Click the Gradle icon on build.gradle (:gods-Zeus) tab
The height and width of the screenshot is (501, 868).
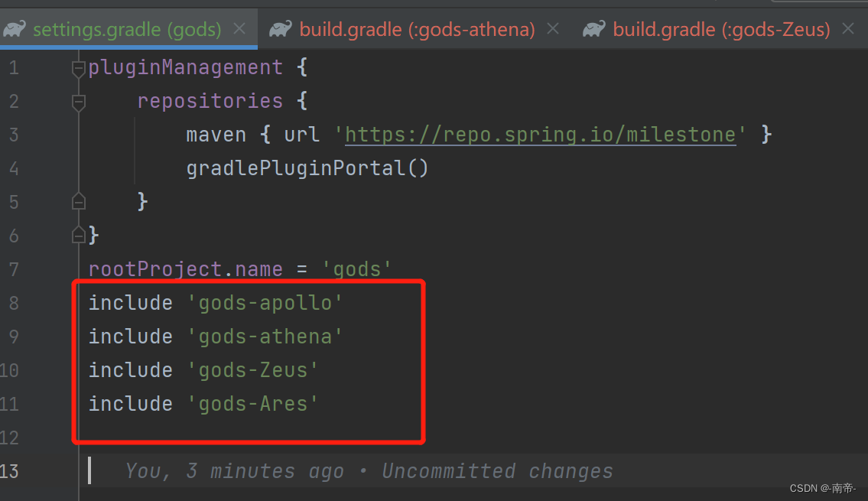coord(593,28)
